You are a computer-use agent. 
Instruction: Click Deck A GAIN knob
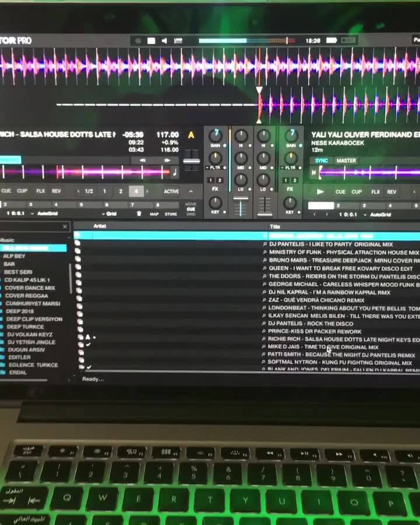(x=215, y=135)
